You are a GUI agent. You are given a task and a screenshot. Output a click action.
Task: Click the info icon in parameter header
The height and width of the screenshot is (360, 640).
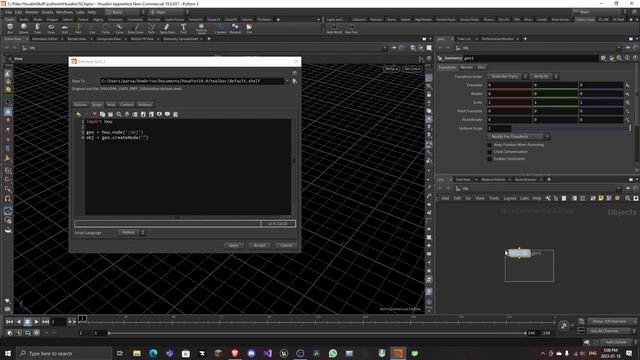[x=627, y=58]
